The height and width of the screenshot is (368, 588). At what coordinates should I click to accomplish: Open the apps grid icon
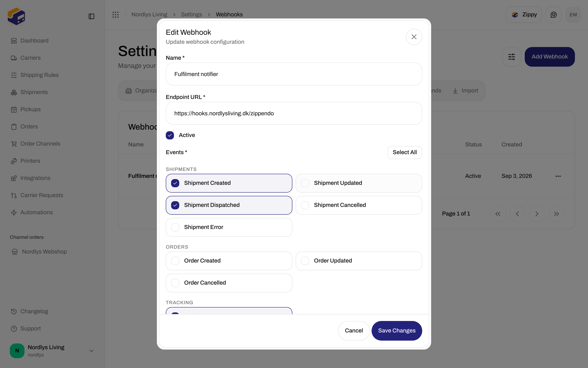(x=115, y=15)
